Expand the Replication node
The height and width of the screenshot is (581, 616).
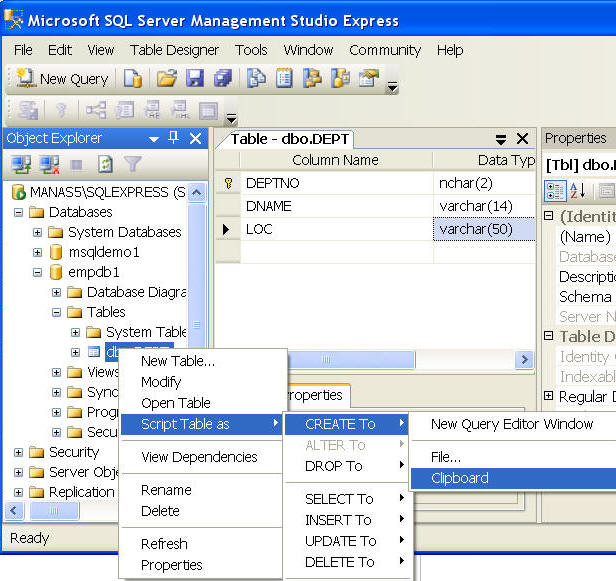[18, 492]
